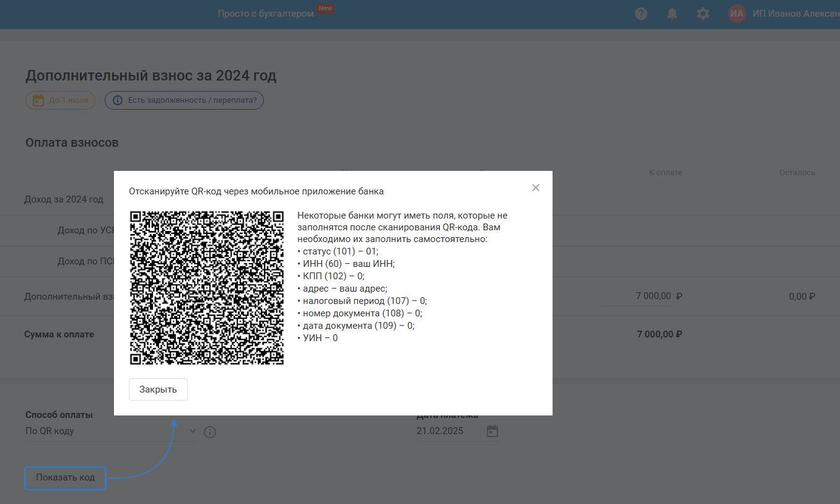Click the УИН – 0 line
Image resolution: width=840 pixels, height=504 pixels.
tap(318, 338)
